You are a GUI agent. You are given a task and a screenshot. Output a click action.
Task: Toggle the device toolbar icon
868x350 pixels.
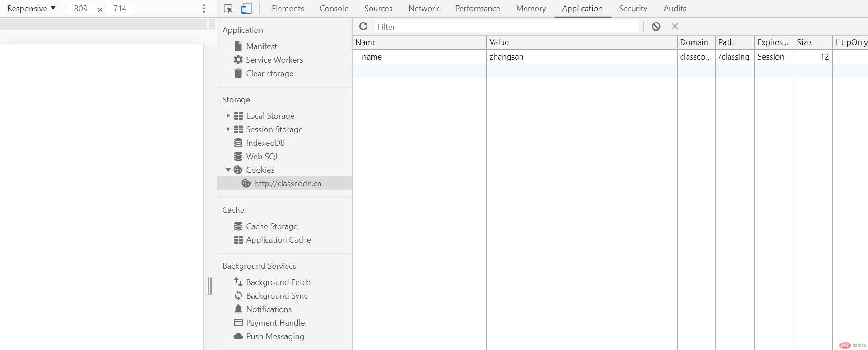point(246,9)
